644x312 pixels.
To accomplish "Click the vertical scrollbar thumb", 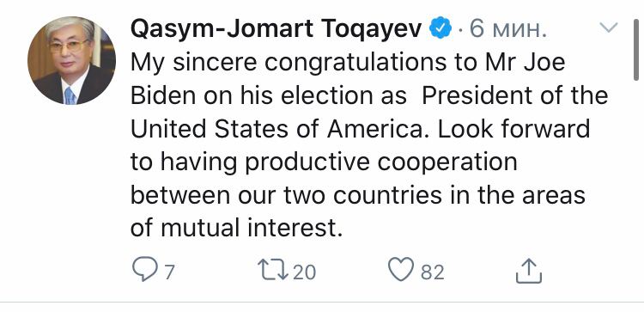I will (x=636, y=49).
